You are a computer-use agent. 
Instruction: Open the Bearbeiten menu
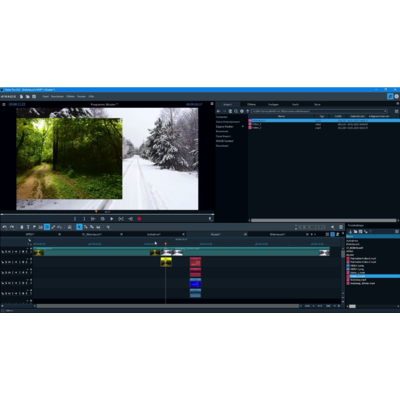pos(57,97)
